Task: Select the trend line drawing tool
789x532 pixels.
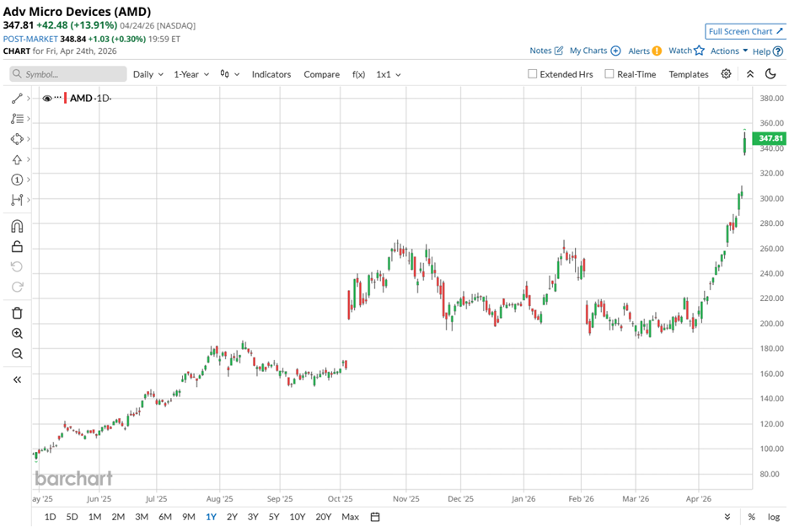Action: (16, 99)
